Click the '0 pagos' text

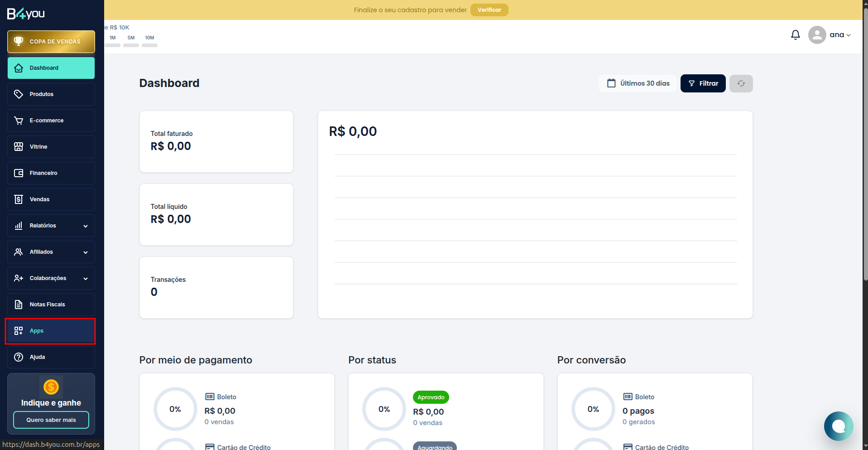pyautogui.click(x=638, y=411)
